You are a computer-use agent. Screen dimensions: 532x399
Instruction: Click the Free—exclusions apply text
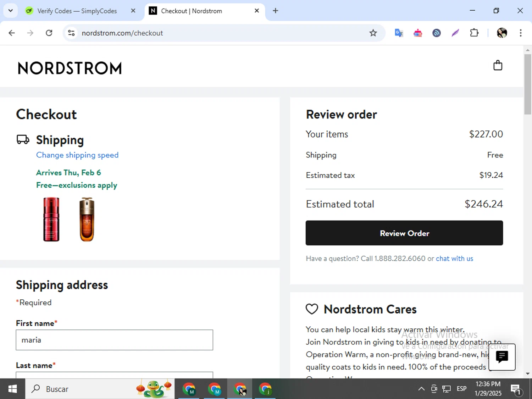[x=77, y=185]
